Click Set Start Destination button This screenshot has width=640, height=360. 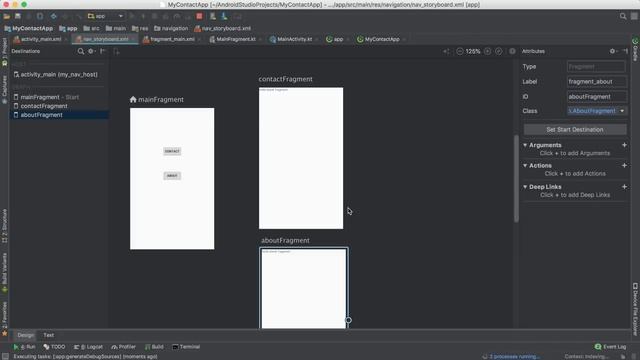(x=575, y=129)
